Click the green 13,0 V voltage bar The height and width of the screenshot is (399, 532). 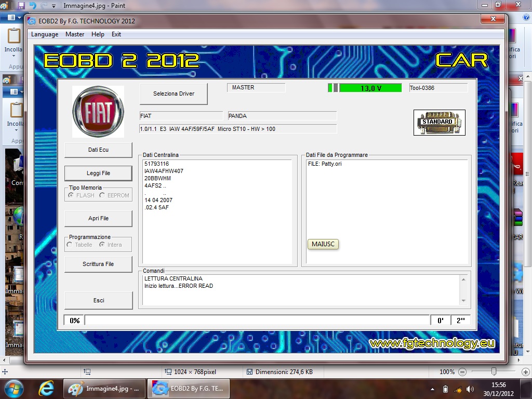pos(370,88)
